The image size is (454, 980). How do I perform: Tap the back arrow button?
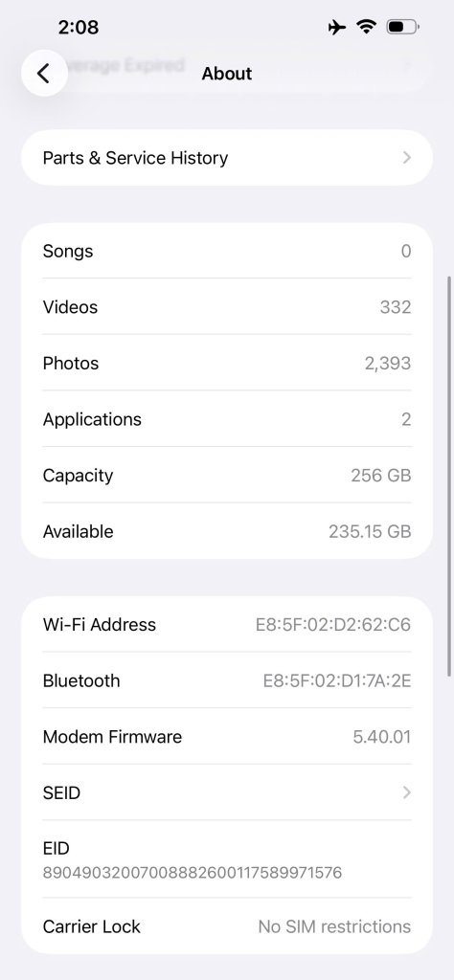click(x=44, y=73)
